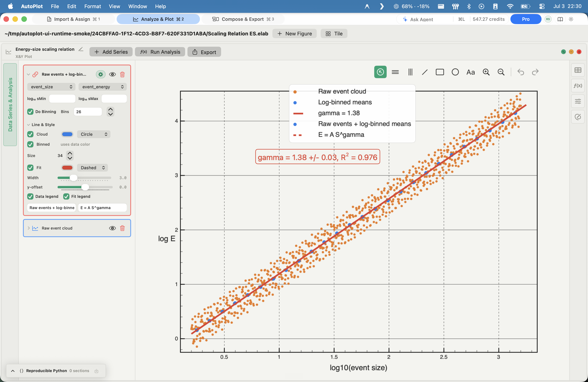Adjust the Size value stepper
The image size is (588, 382).
(70, 156)
